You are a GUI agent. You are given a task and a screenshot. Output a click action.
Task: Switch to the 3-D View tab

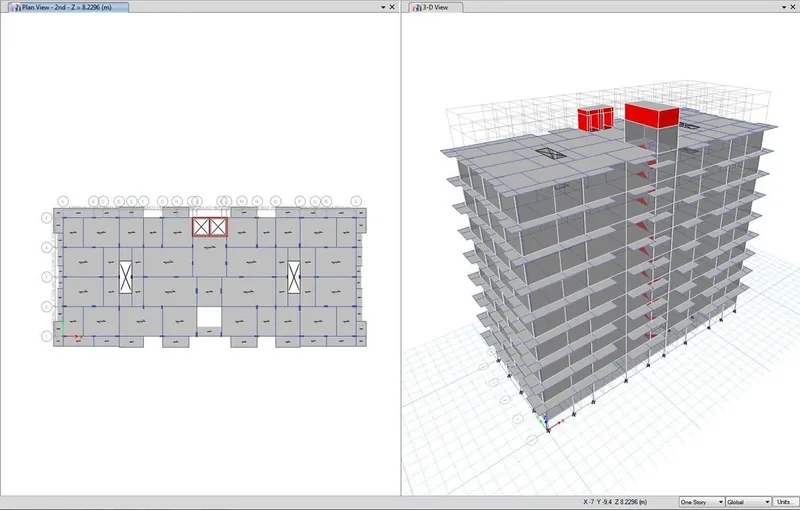(x=436, y=7)
